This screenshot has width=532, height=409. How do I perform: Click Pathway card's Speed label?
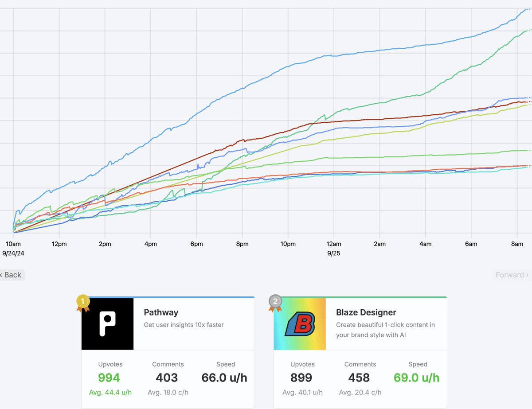(x=226, y=364)
